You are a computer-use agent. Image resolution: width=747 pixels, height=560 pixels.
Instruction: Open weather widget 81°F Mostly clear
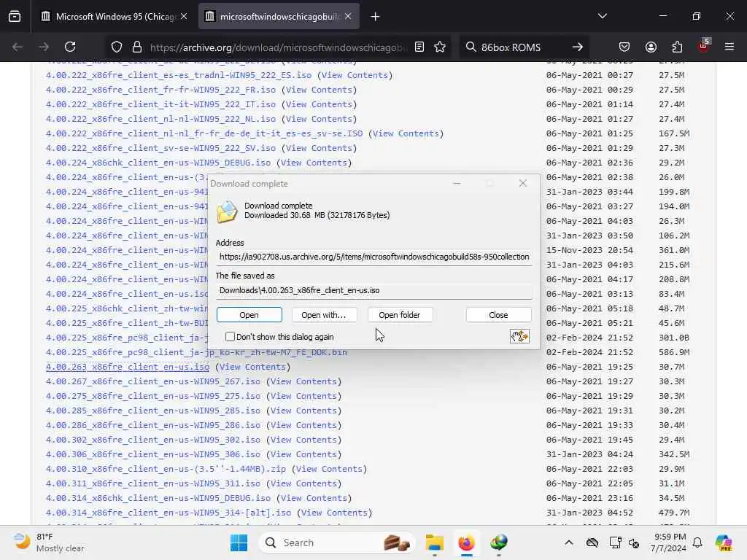pos(48,542)
